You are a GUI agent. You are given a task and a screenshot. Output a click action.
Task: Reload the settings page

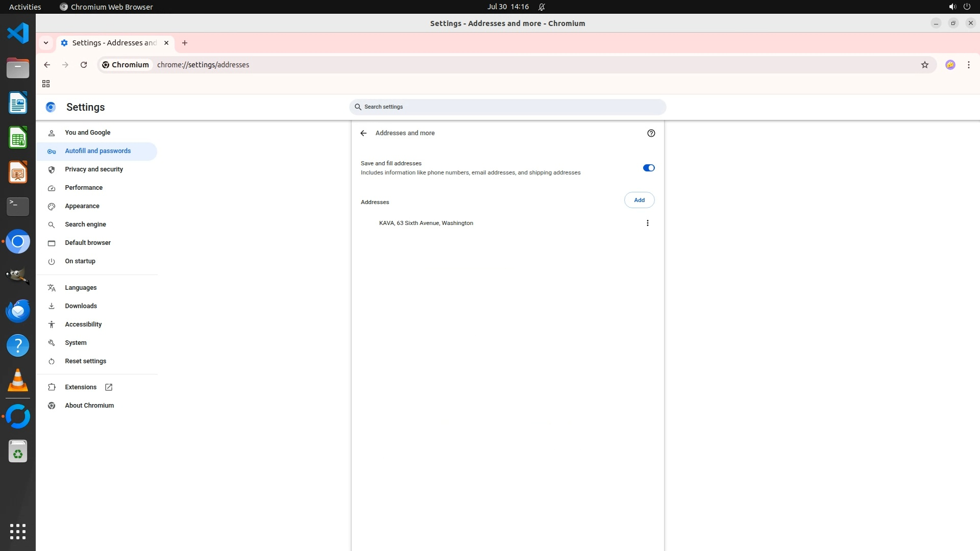(x=84, y=65)
